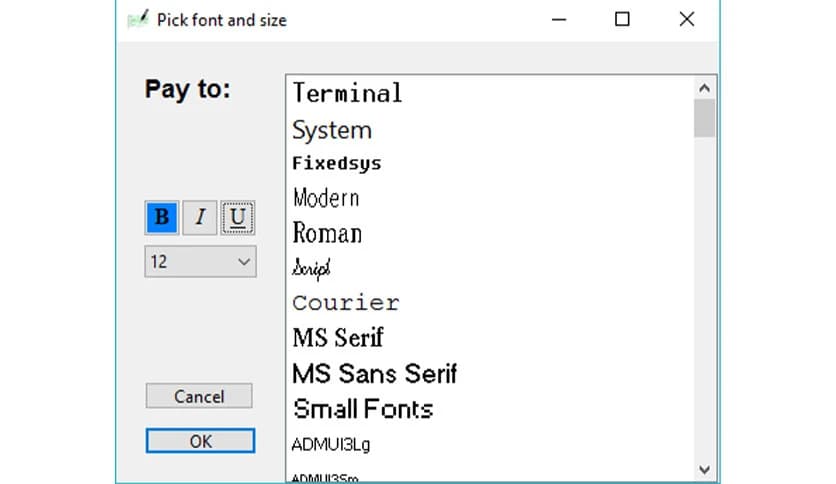Viewport: 836px width, 484px height.
Task: Click the font list scroll up arrow
Action: click(704, 88)
